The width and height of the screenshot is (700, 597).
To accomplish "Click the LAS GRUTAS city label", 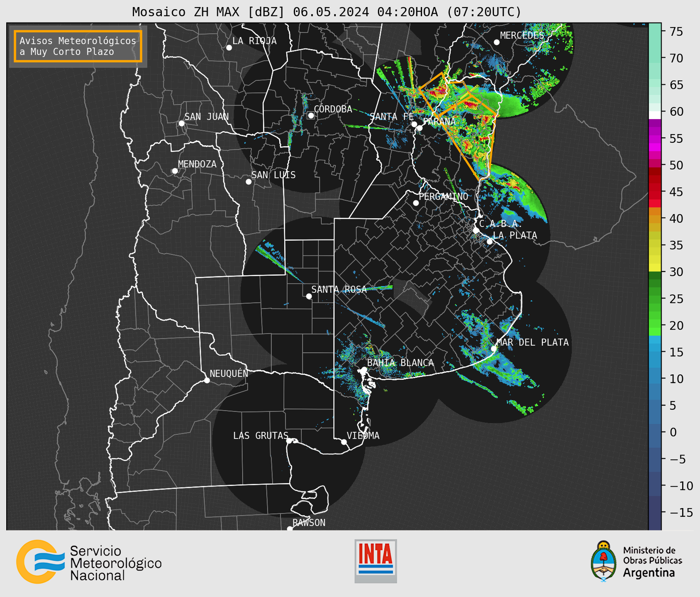I will pyautogui.click(x=261, y=436).
